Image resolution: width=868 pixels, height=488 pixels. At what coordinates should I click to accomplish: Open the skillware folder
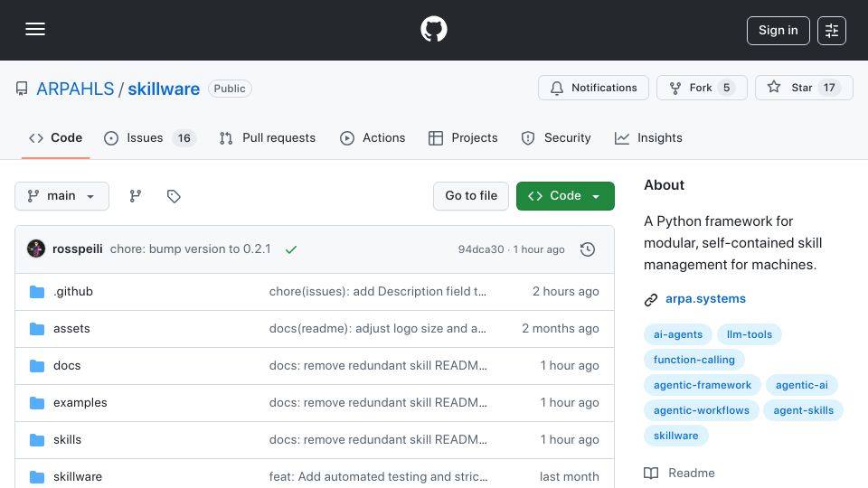pos(78,477)
